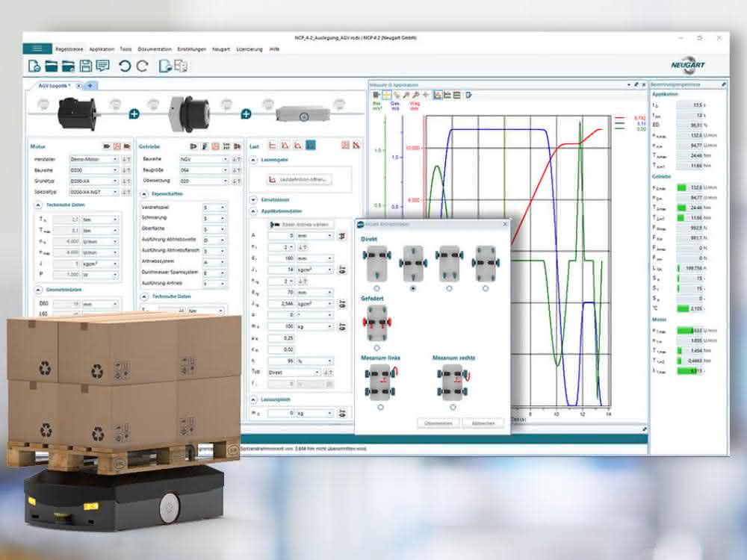Add component between motor and gearbox
This screenshot has height=560, width=747.
pyautogui.click(x=134, y=114)
